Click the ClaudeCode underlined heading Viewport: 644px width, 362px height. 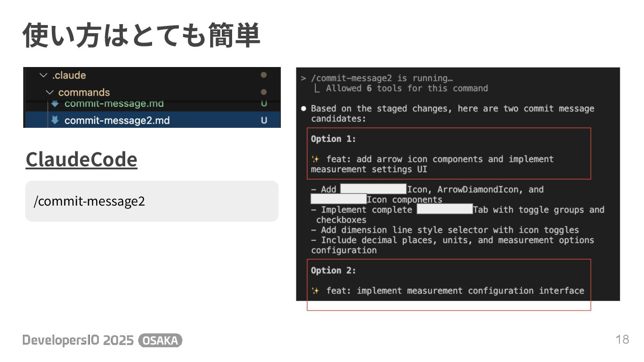point(81,160)
